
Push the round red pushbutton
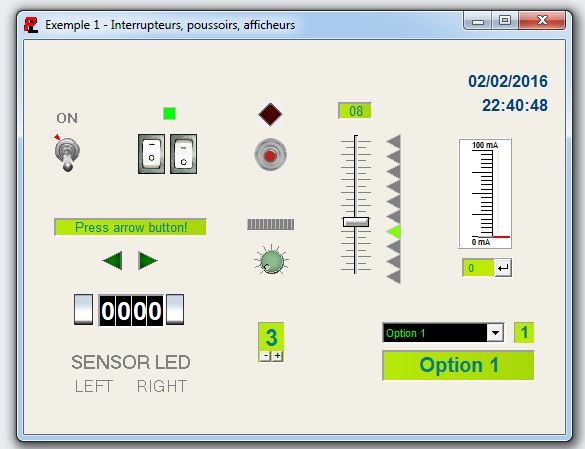tap(270, 155)
